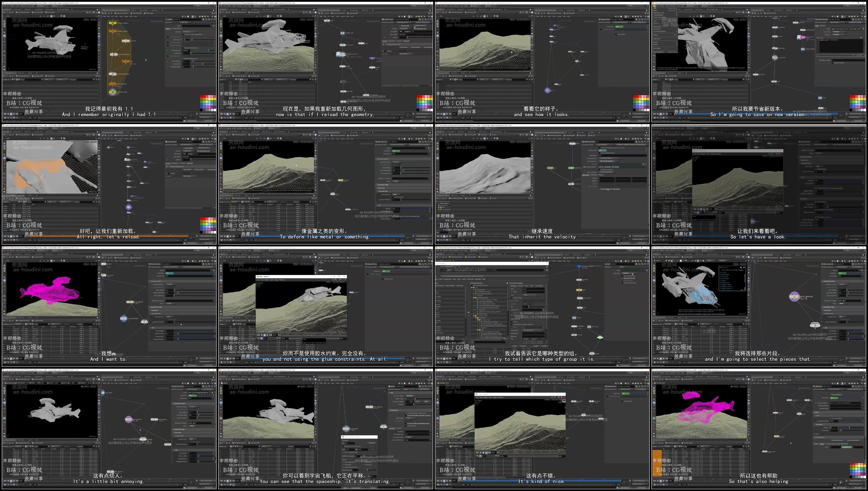Click glue_general node in 'select the pieces' frame
Image resolution: width=868 pixels, height=491 pixels.
click(x=795, y=296)
